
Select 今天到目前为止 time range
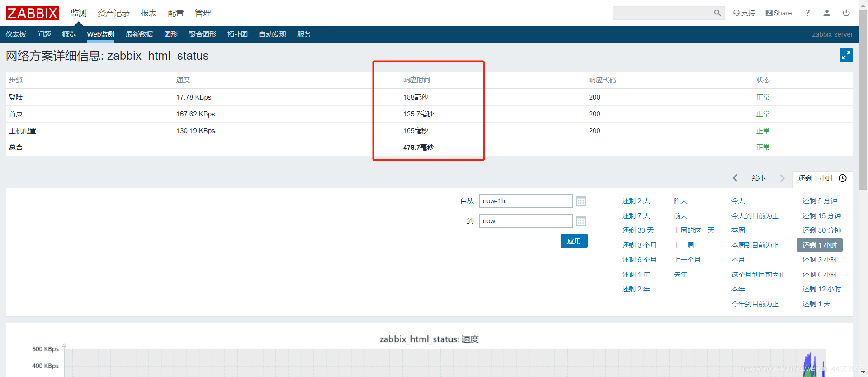pos(755,216)
